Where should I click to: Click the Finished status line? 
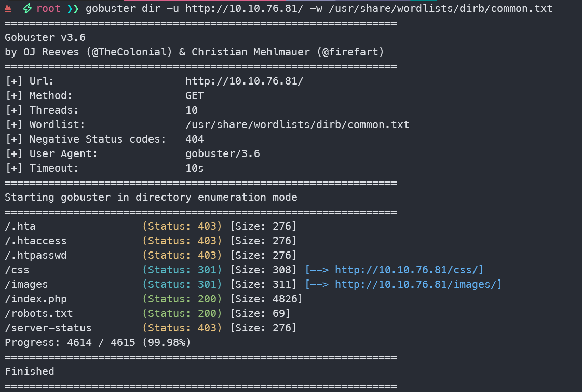tap(30, 371)
